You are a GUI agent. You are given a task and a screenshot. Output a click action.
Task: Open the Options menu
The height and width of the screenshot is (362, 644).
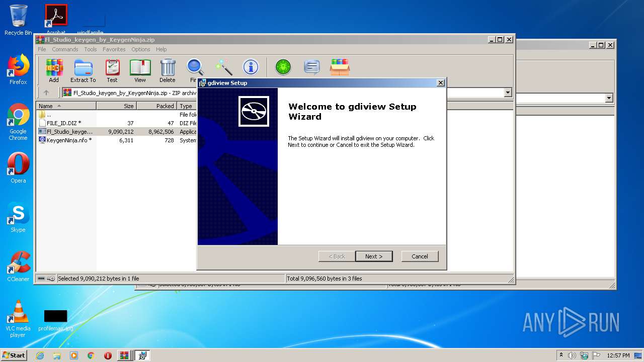click(141, 49)
